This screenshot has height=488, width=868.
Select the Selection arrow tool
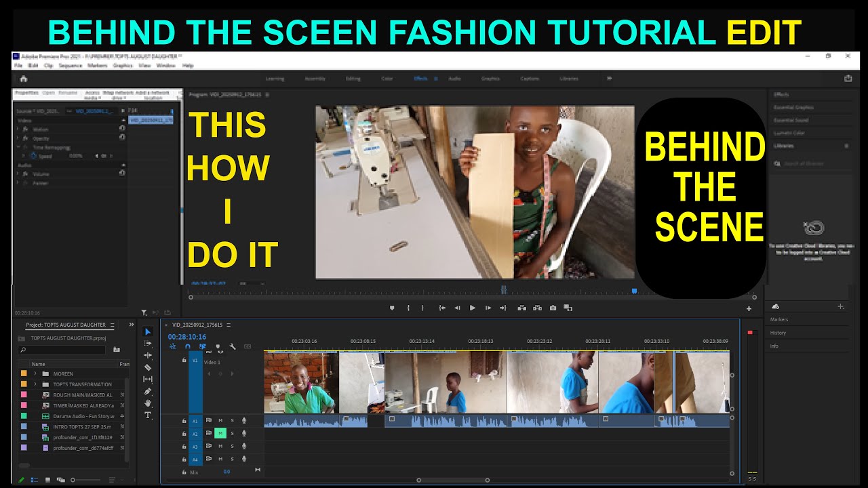coord(148,332)
